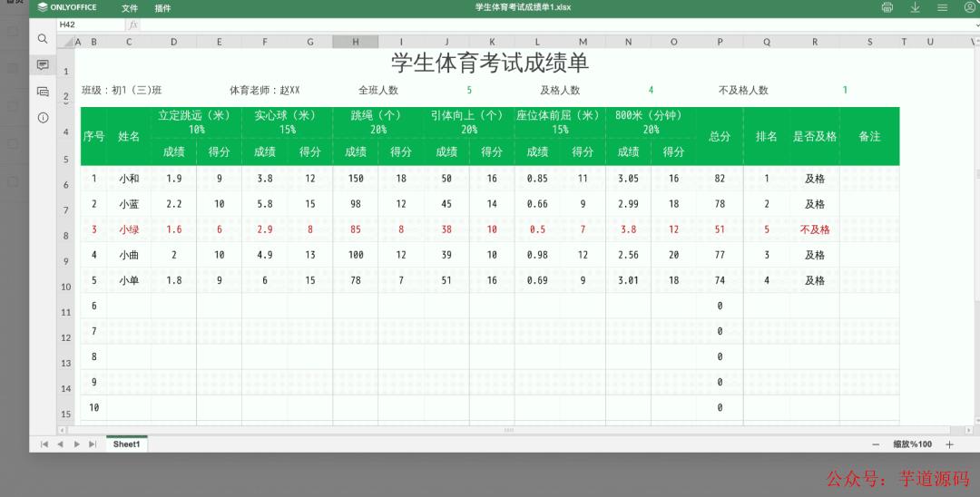Viewport: 980px width, 497px height.
Task: Click the 姓名 header cell
Action: (129, 136)
